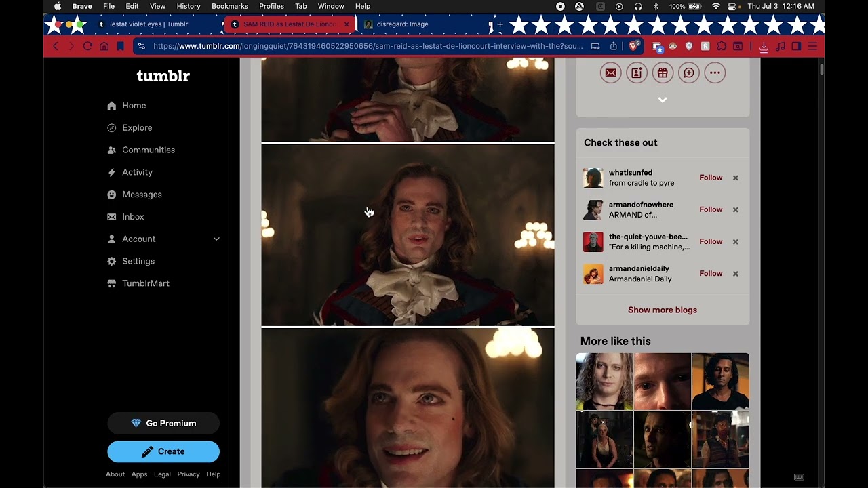Dismiss the whatisunfed recommendation
868x488 pixels.
pyautogui.click(x=735, y=178)
